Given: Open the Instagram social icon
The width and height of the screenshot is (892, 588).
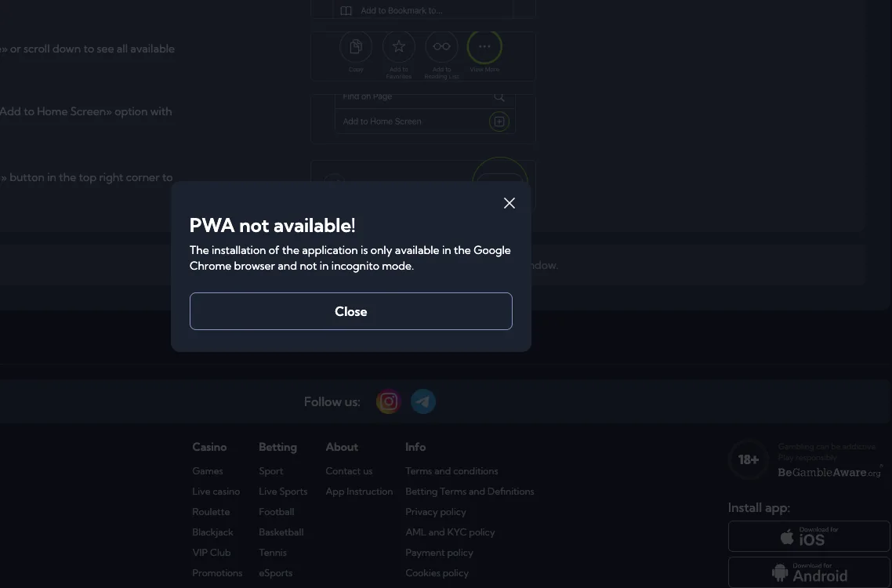Looking at the screenshot, I should coord(389,402).
